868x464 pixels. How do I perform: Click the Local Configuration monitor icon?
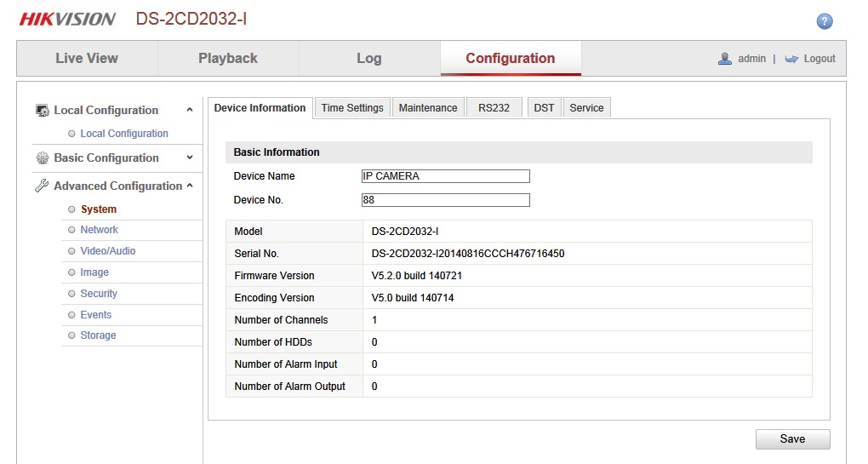42,110
